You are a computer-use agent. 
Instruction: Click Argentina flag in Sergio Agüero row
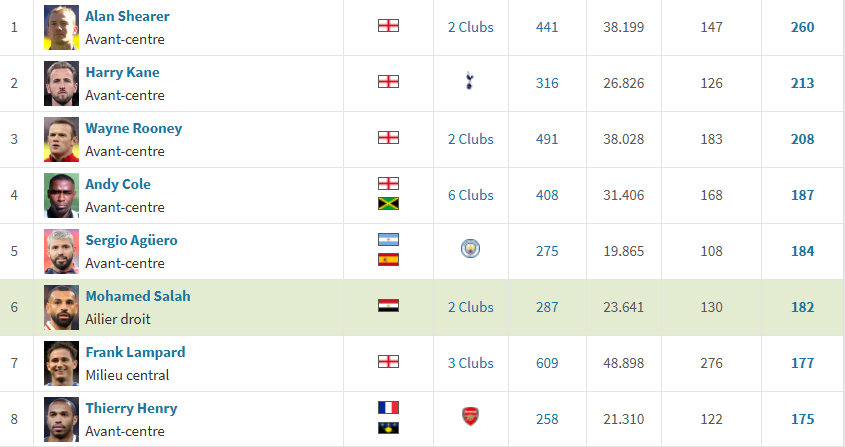(389, 240)
